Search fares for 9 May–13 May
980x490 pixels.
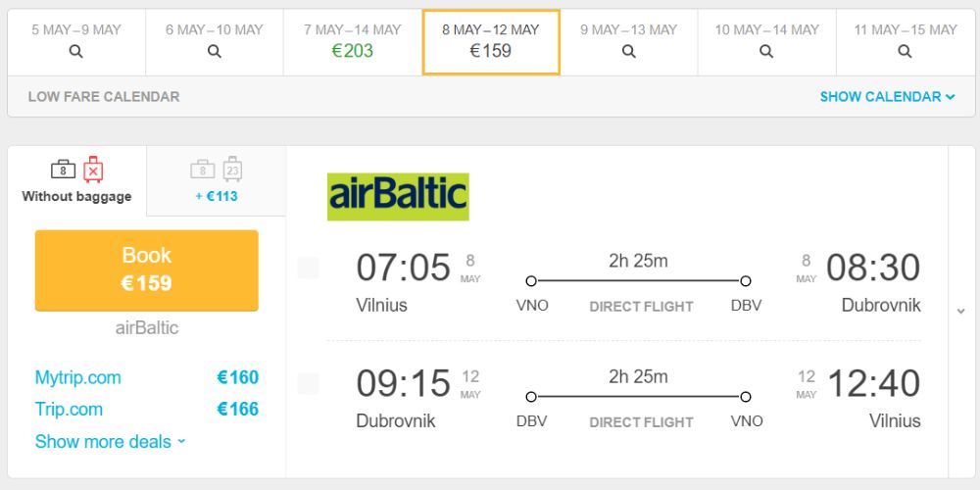coord(629,42)
